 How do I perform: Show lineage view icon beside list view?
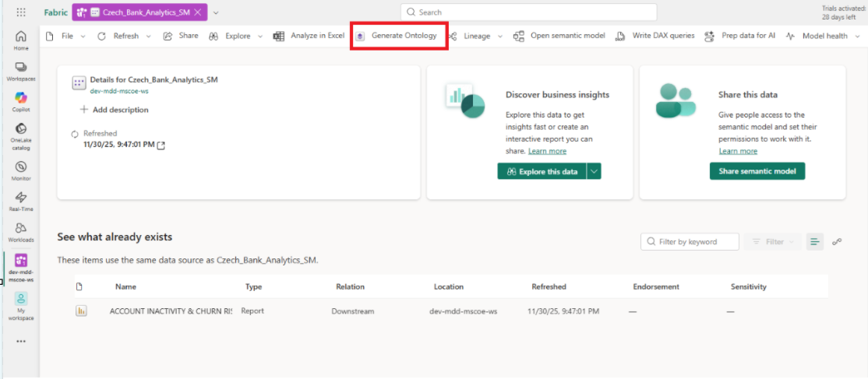tap(837, 242)
